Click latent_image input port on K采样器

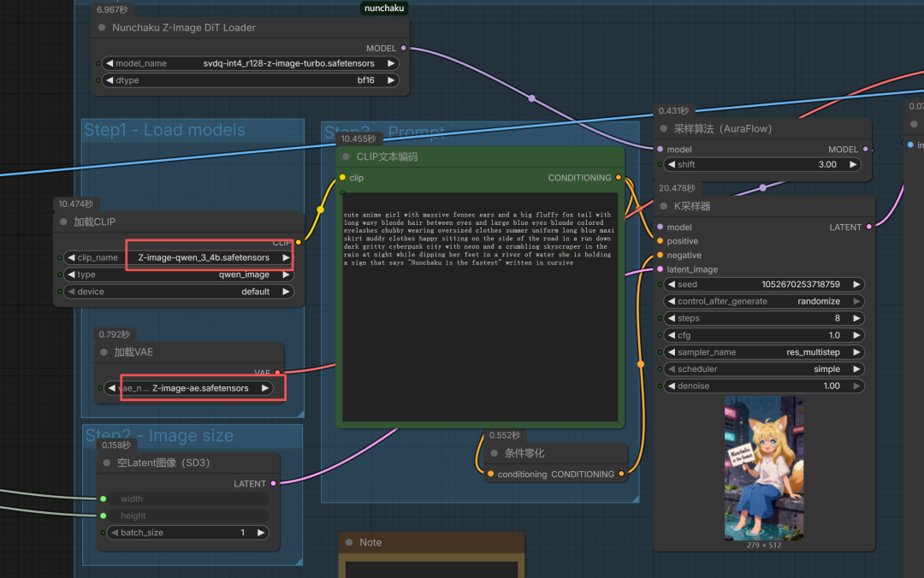[660, 270]
